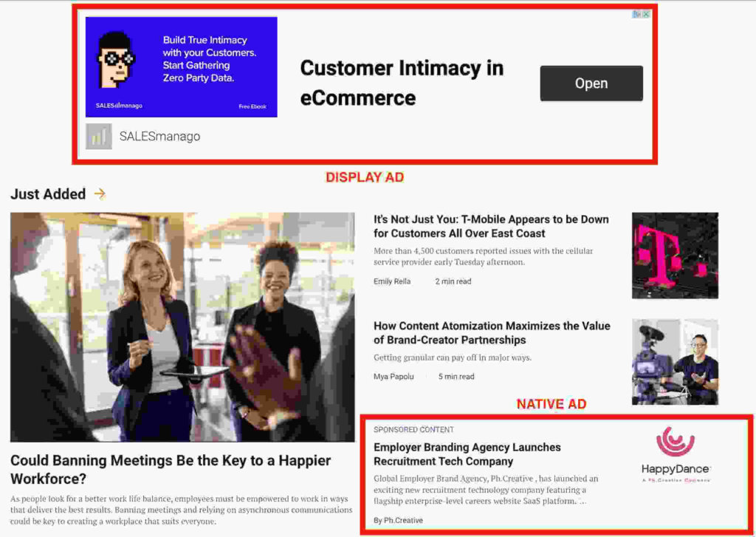Click the Could Banning Meetings headline
Screen dimensions: 756x537
170,468
